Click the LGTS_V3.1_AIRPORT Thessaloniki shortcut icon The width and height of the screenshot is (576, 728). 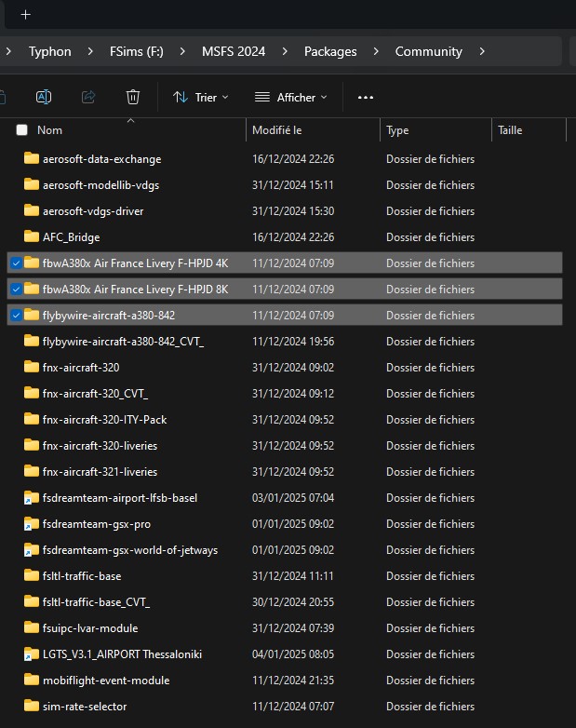point(31,654)
